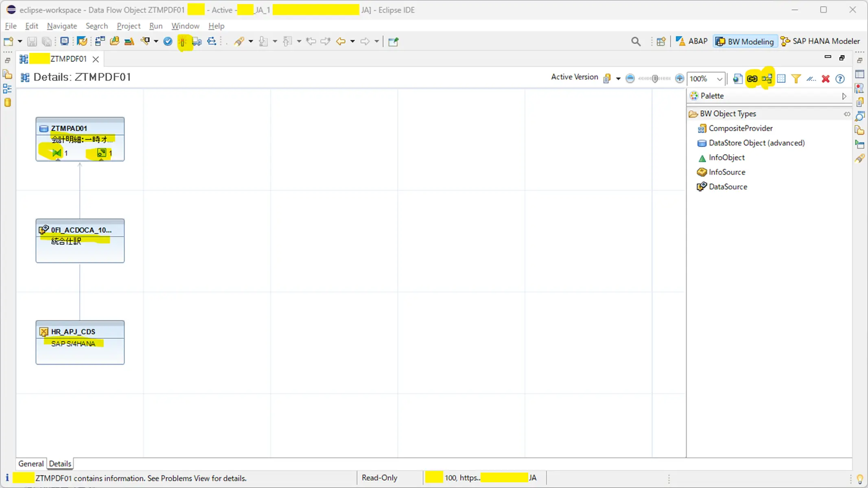Click the Forward arrow toolbar icon
This screenshot has width=868, height=488.
(365, 41)
